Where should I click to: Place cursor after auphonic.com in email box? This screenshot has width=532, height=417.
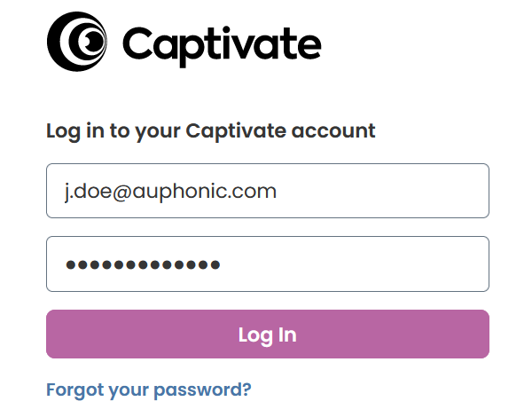click(277, 191)
